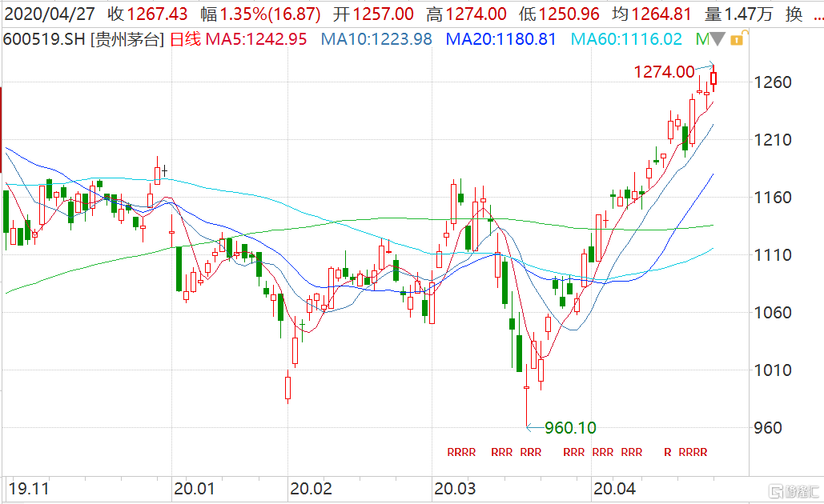Click the 1010 price axis label
The height and width of the screenshot is (504, 824).
[x=773, y=370]
